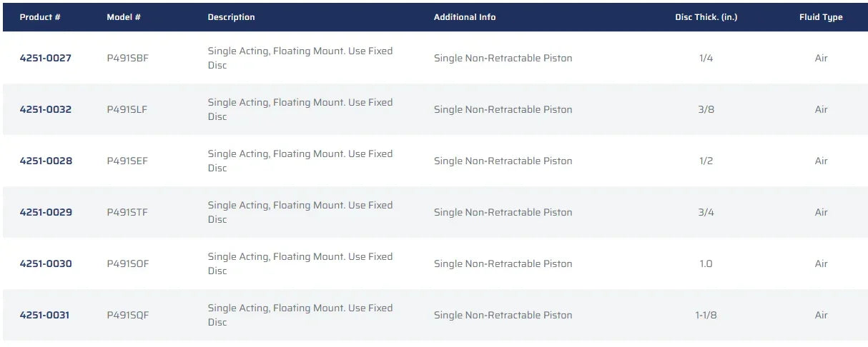Click the Disc Thick. (in.) header
The image size is (868, 347).
(x=706, y=17)
